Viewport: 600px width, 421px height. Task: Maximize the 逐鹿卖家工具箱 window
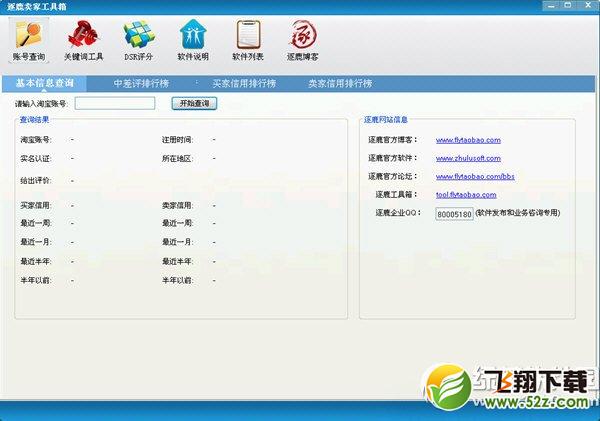point(568,5)
